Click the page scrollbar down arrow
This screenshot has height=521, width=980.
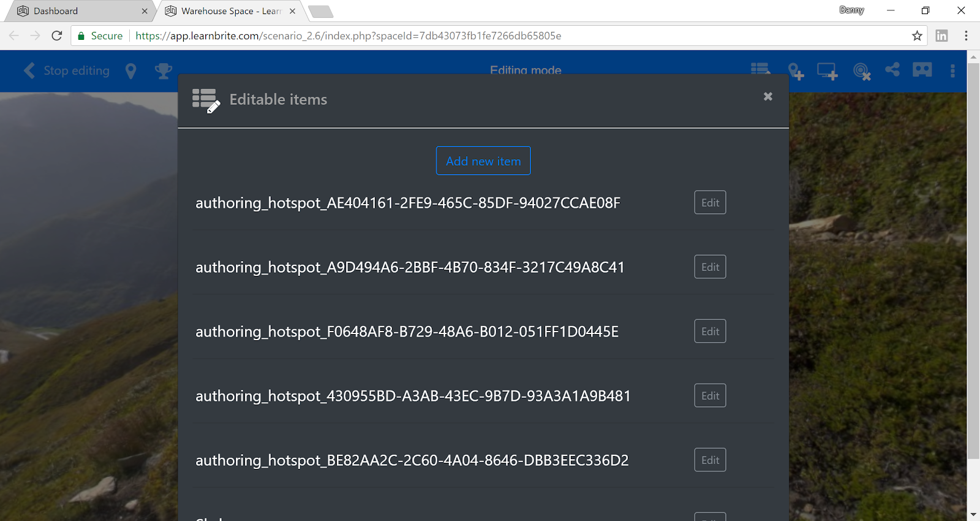coord(973,515)
